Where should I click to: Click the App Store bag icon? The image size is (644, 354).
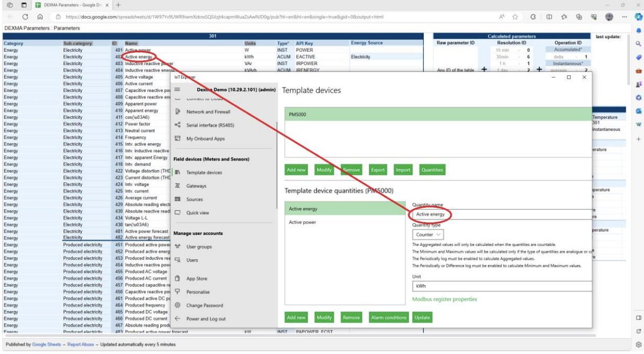pyautogui.click(x=178, y=278)
